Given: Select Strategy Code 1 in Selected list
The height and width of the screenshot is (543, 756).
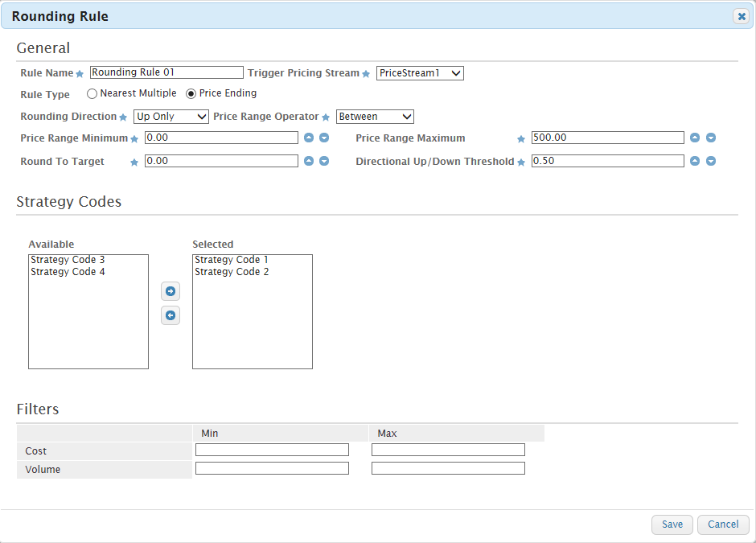Looking at the screenshot, I should click(232, 260).
